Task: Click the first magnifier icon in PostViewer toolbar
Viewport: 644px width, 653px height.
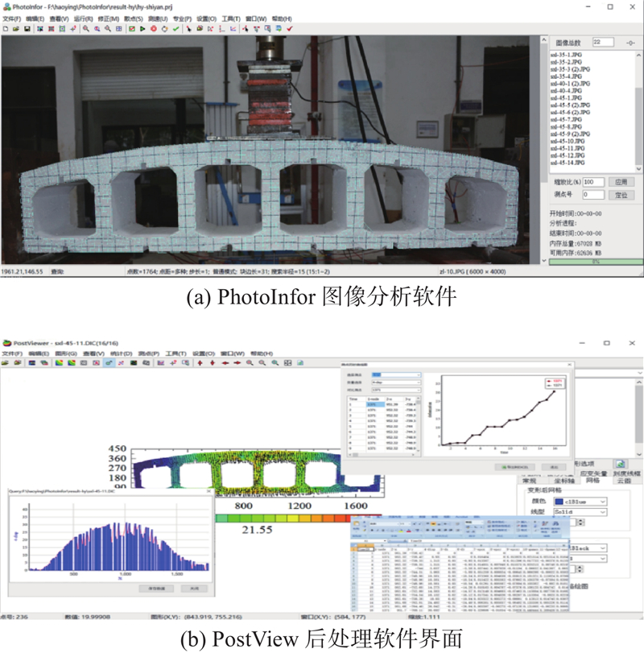Action: pos(250,363)
